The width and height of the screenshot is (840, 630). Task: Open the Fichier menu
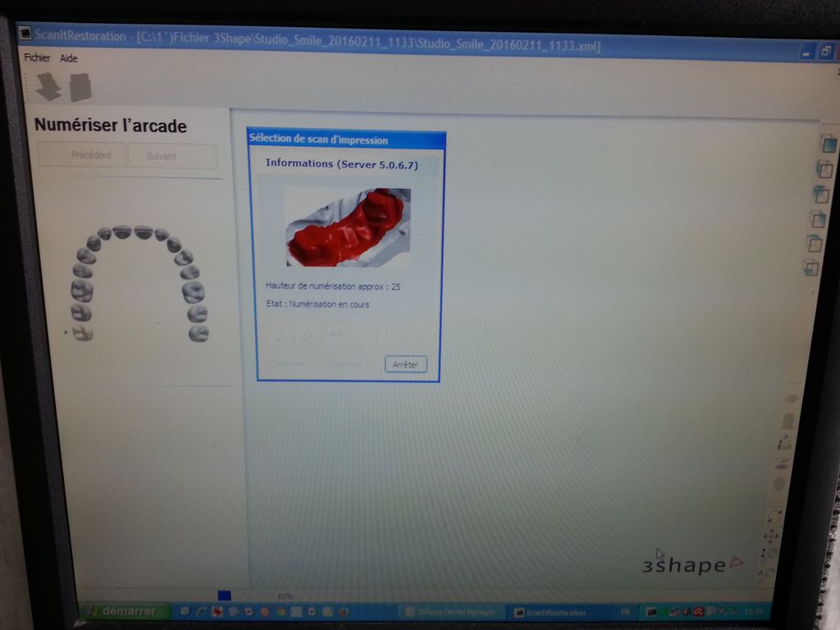[37, 57]
